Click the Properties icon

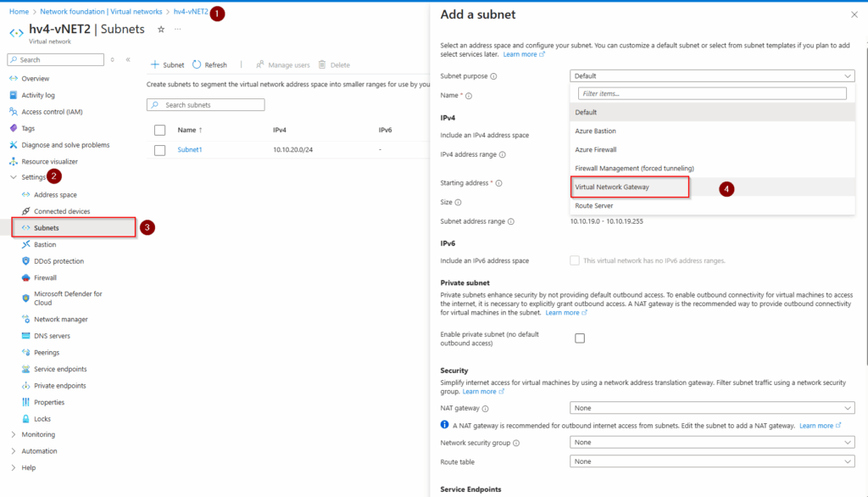click(x=25, y=403)
